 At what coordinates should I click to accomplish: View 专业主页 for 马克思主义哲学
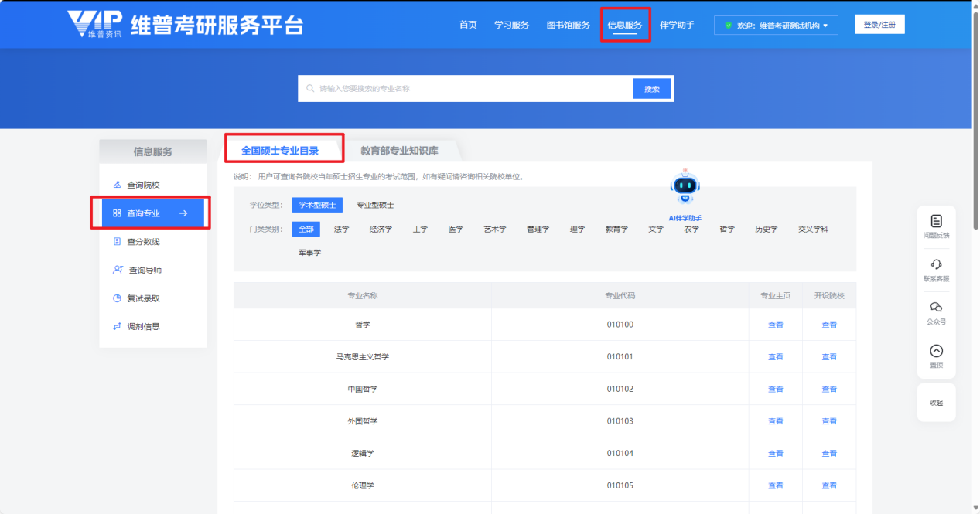(x=775, y=357)
